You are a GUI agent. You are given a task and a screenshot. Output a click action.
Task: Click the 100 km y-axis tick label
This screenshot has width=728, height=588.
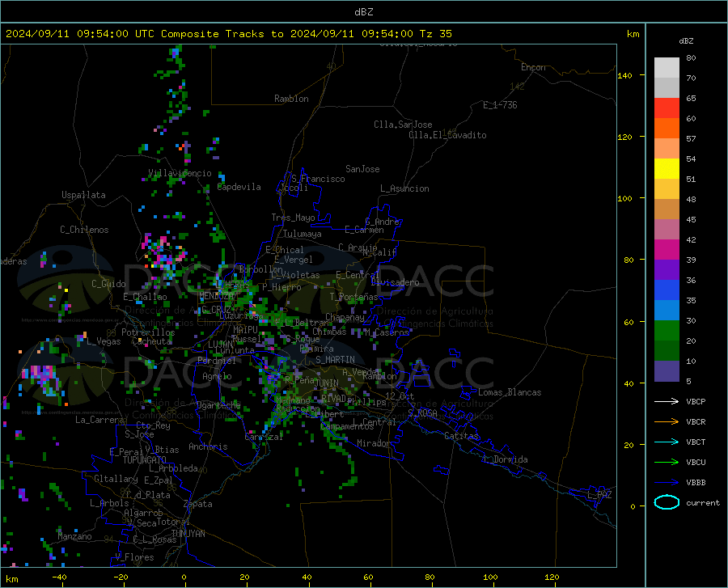pyautogui.click(x=624, y=198)
